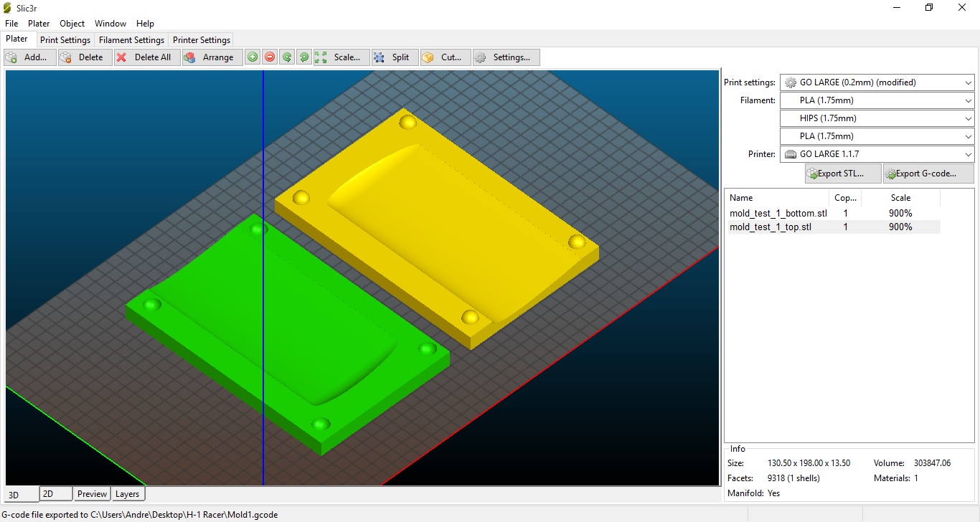
Task: Open the HIPS (1.75mm) filament dropdown
Action: click(877, 118)
